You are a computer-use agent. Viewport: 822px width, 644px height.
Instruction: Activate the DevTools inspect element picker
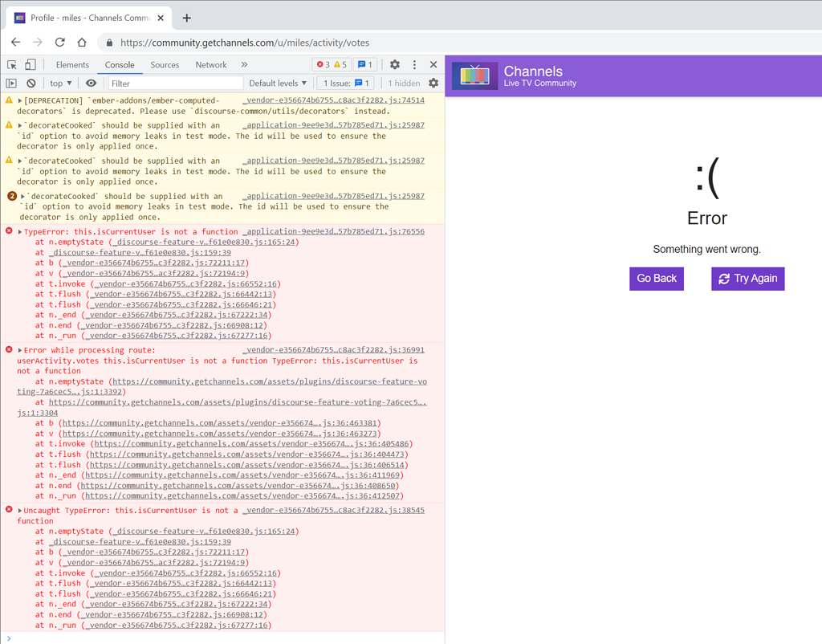click(12, 64)
